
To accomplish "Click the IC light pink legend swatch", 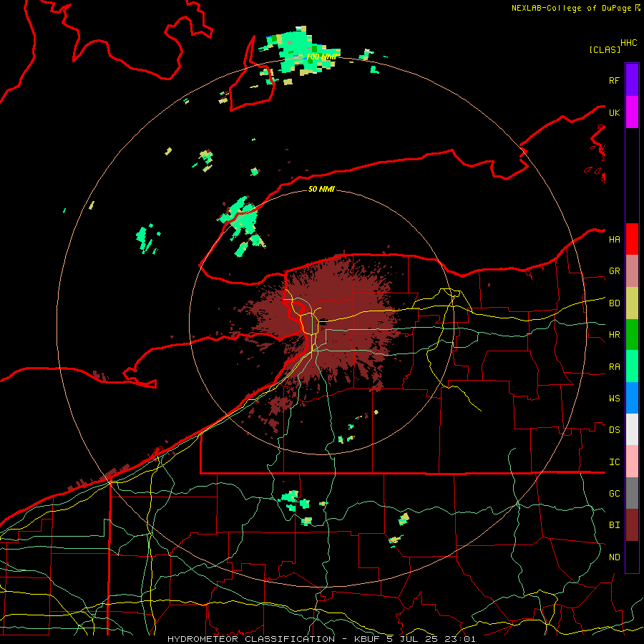I will tap(632, 462).
